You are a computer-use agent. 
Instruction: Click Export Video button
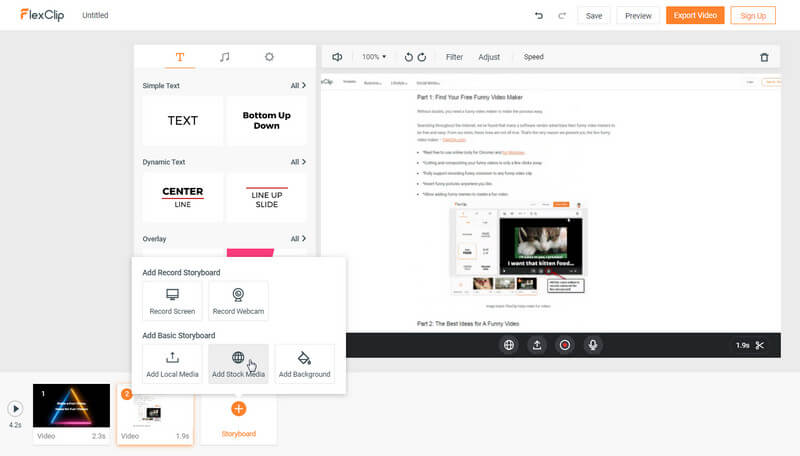[695, 15]
